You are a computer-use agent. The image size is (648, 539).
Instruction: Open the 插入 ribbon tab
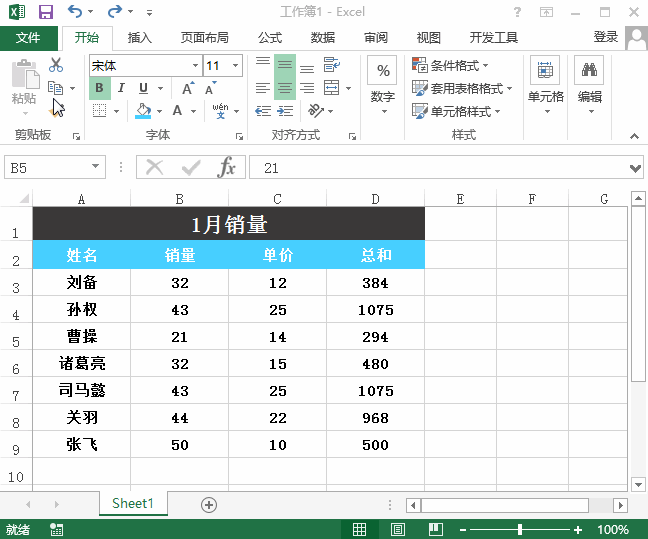pyautogui.click(x=140, y=38)
